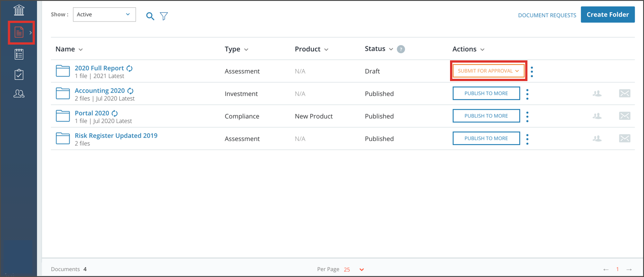Click the Documents 4 count in footer
The image size is (644, 277).
click(69, 269)
